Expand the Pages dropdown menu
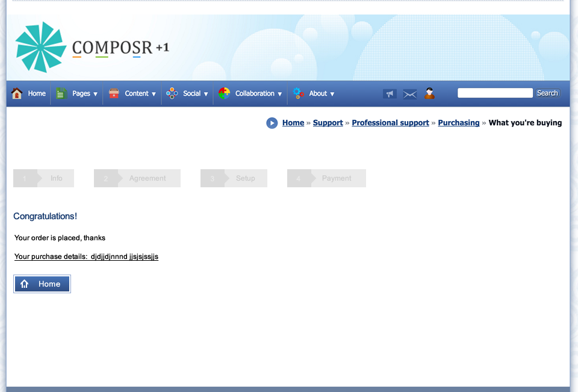578x392 pixels. 84,94
